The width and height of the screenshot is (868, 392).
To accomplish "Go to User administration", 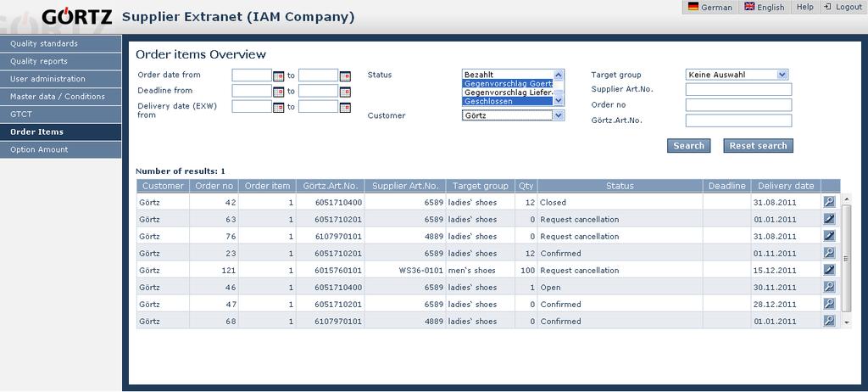I will (x=60, y=79).
